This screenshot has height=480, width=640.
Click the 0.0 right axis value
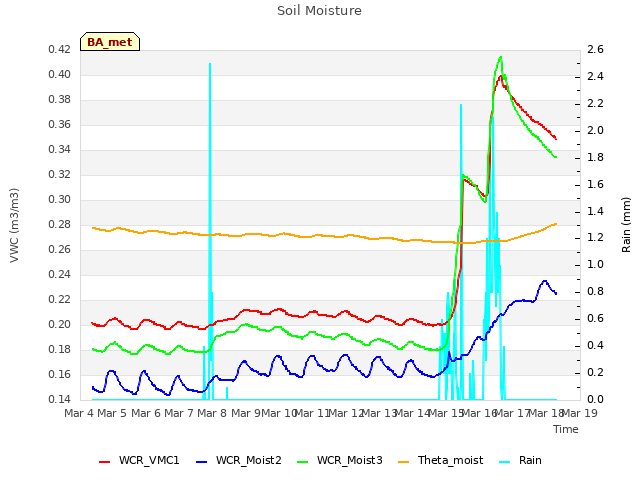pos(595,399)
